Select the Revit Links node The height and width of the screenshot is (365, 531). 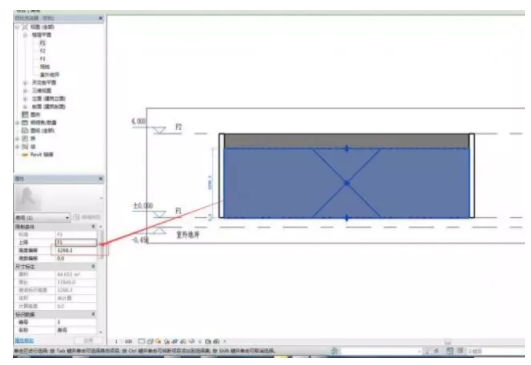42,155
